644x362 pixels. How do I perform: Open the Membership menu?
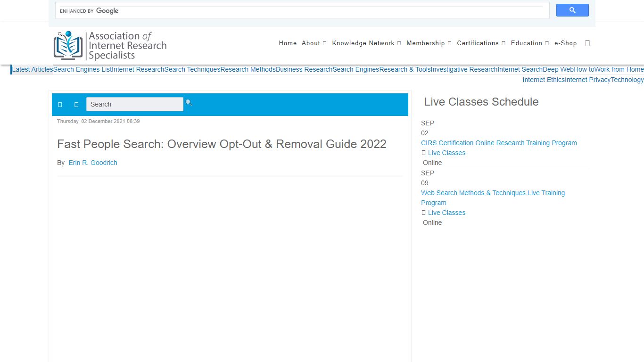pyautogui.click(x=426, y=43)
